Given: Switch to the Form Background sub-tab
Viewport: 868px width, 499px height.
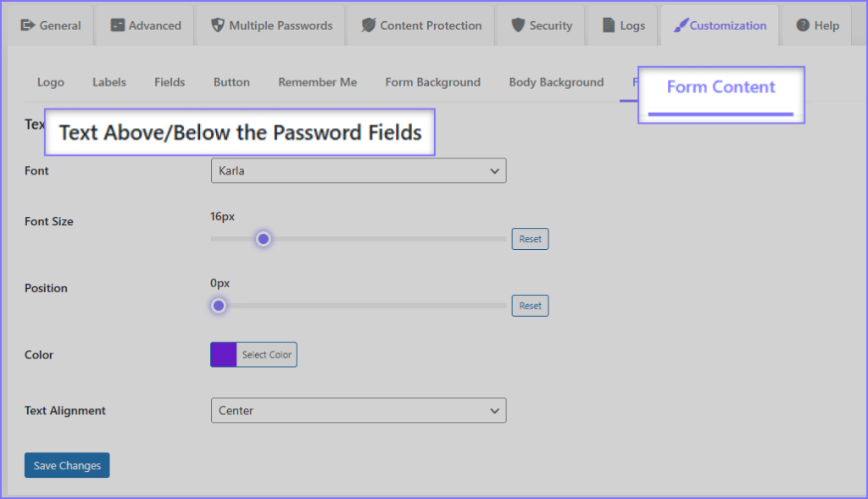Looking at the screenshot, I should click(432, 82).
